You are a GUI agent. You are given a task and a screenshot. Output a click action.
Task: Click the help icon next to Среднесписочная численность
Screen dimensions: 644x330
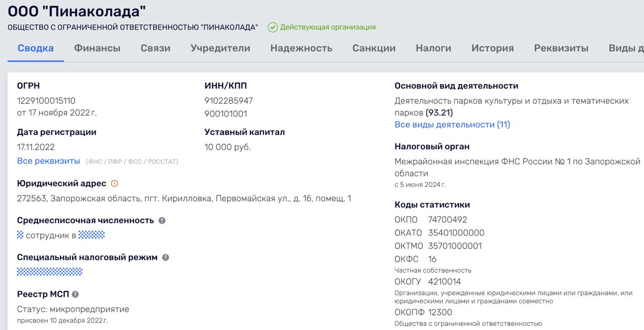click(x=162, y=221)
